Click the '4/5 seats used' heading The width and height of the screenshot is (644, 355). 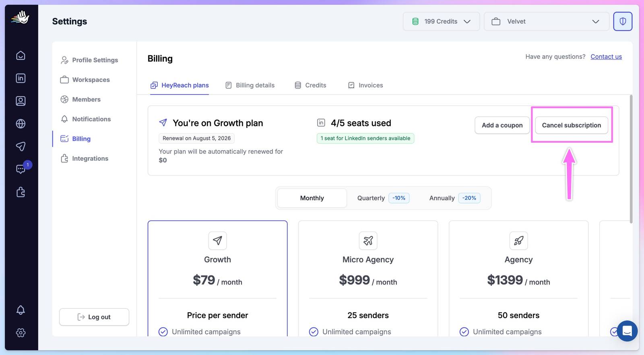[361, 123]
